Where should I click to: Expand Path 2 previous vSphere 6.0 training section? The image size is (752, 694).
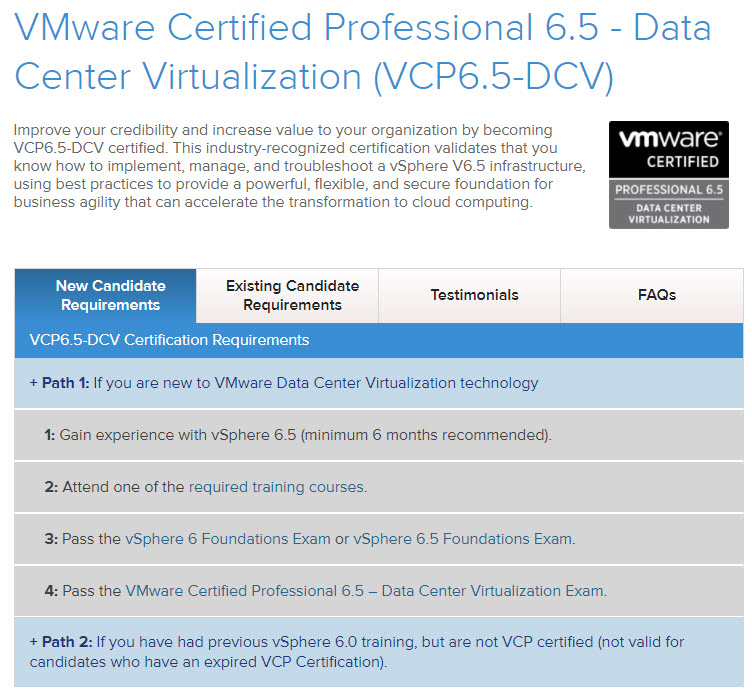(x=379, y=652)
